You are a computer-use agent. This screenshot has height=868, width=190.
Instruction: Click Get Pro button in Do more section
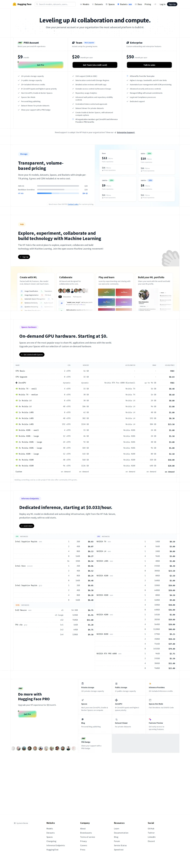coord(27,714)
